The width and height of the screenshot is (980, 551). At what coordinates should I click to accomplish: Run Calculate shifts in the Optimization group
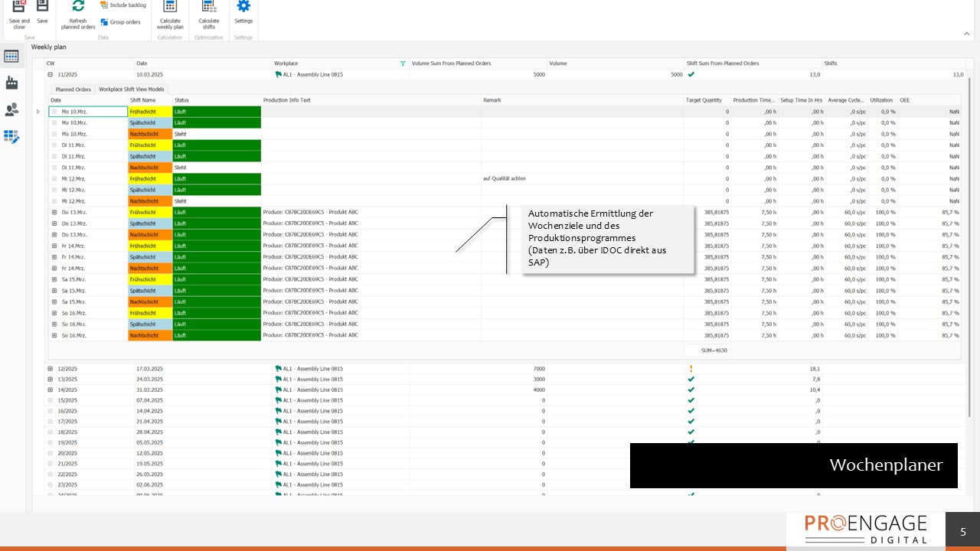208,15
